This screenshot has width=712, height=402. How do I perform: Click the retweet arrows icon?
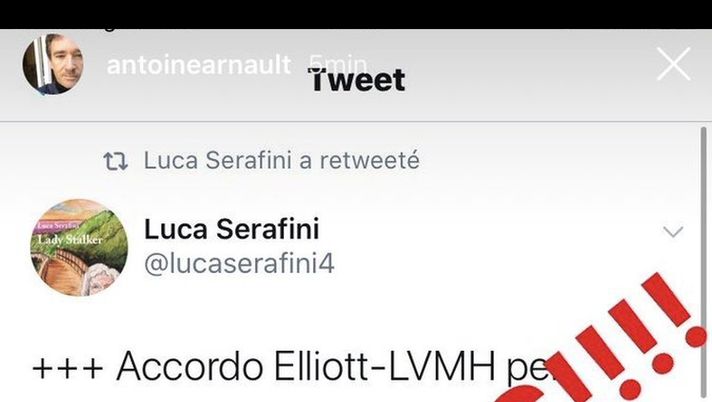click(x=115, y=161)
